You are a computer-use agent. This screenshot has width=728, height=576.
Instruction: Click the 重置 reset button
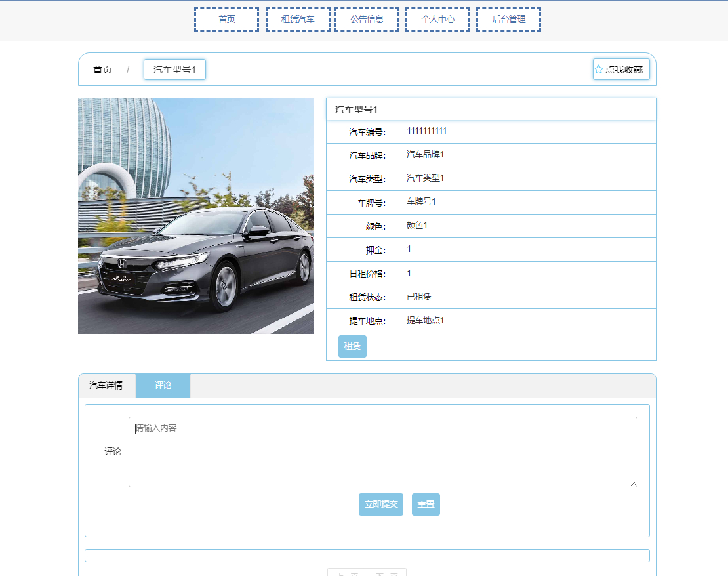point(426,504)
